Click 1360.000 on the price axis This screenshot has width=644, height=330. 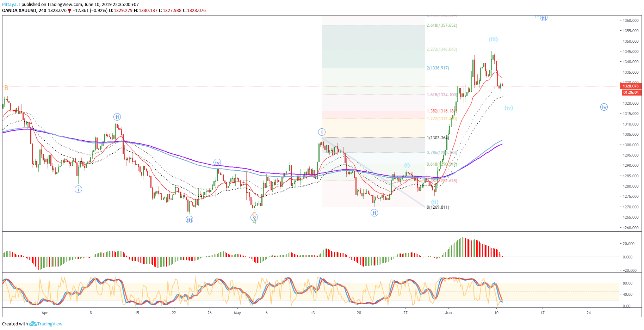point(631,20)
